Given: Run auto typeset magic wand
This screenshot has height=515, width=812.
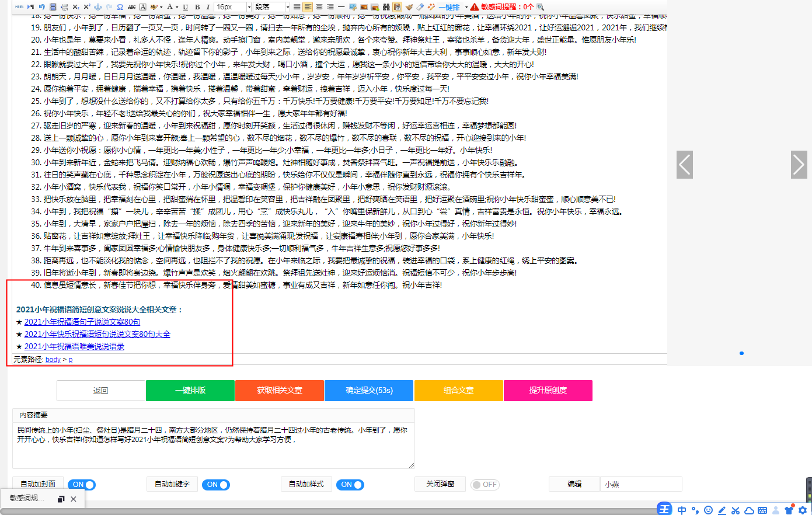Looking at the screenshot, I should pyautogui.click(x=431, y=7).
